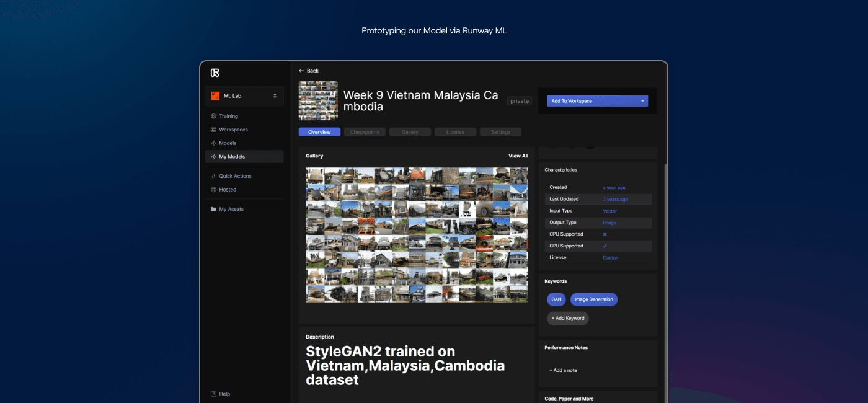The width and height of the screenshot is (868, 403).
Task: Click the model thumbnail next to title
Action: pos(318,100)
